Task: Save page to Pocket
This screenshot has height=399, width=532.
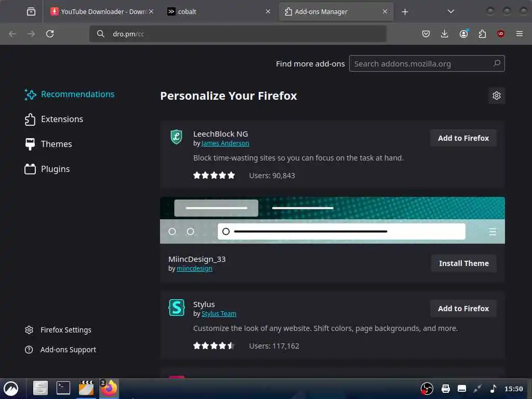Action: [426, 34]
